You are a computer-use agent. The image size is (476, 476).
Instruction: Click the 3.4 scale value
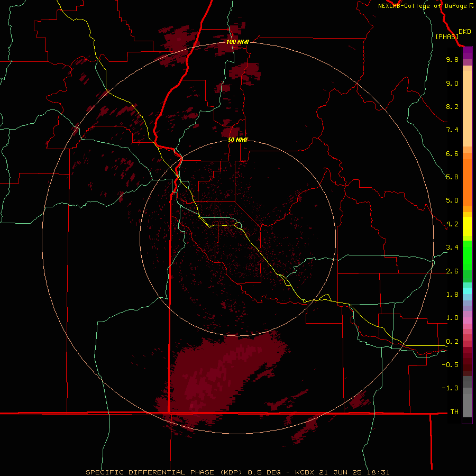(452, 248)
